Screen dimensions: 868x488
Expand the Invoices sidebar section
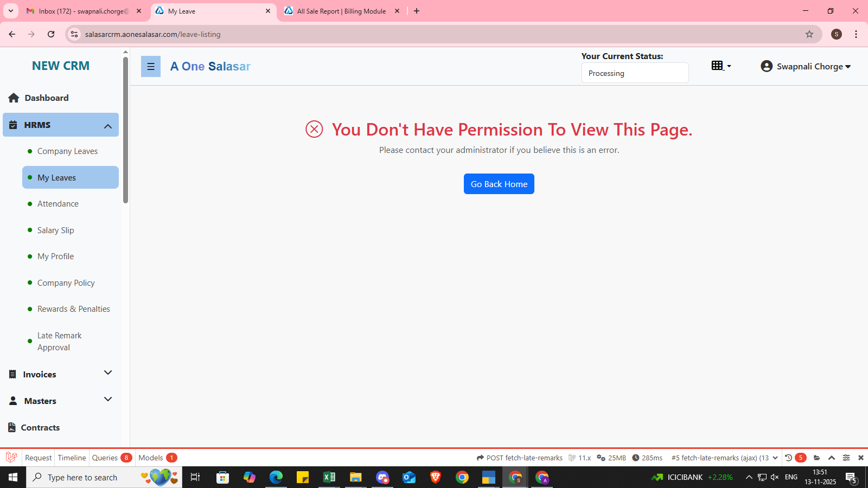tap(107, 373)
